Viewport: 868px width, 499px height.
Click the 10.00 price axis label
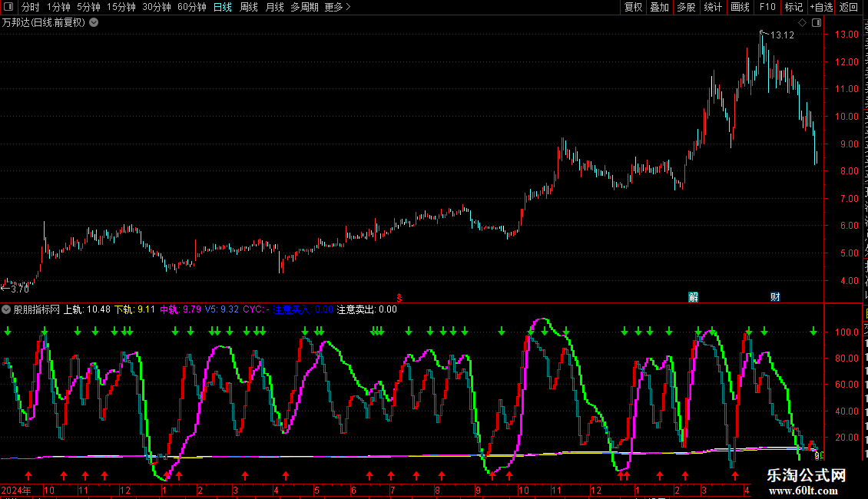click(x=847, y=116)
